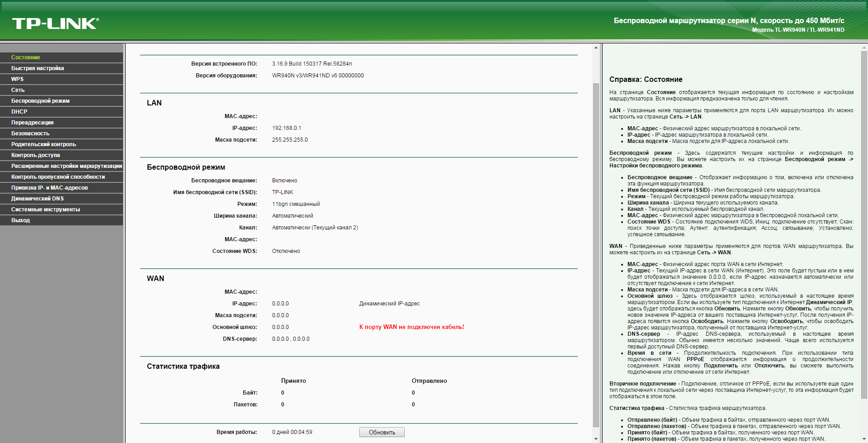Click the Отправлено column header
Viewport: 868px width, 443px height.
(429, 381)
